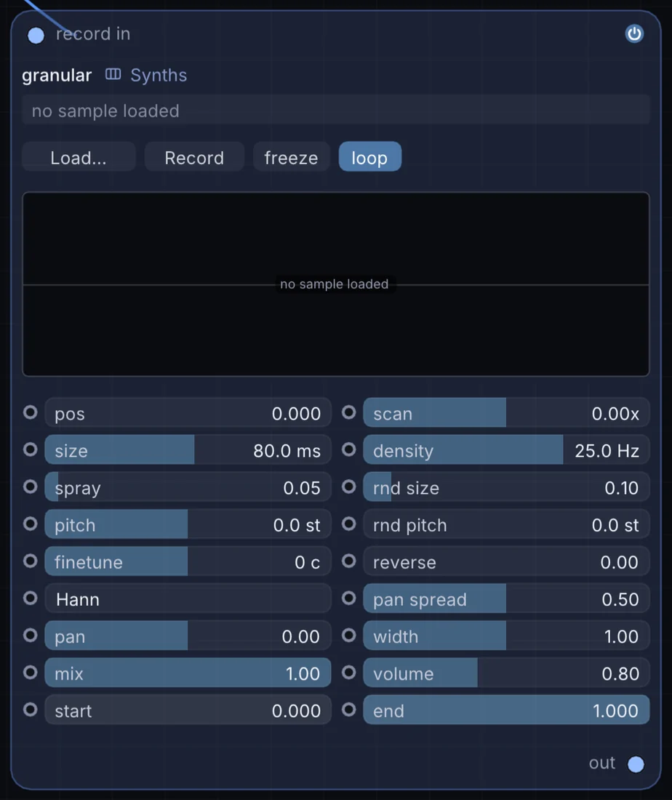The width and height of the screenshot is (672, 800).
Task: Click the granular module title
Action: (57, 76)
